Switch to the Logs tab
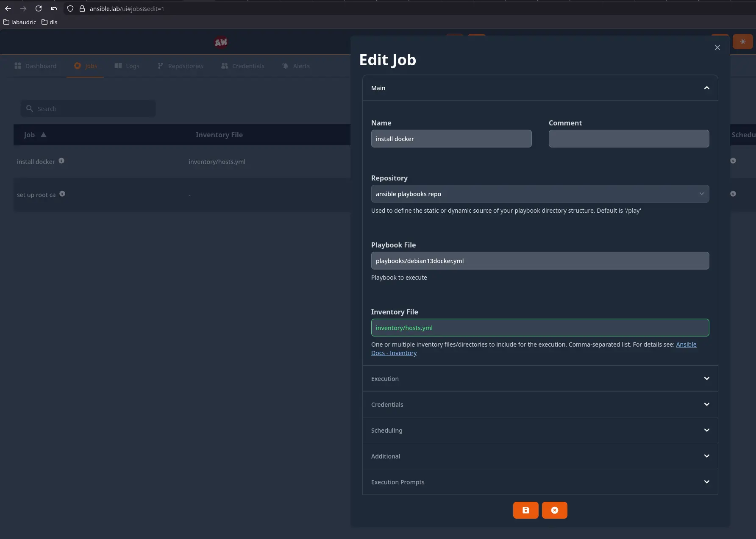The height and width of the screenshot is (539, 756). [x=127, y=66]
